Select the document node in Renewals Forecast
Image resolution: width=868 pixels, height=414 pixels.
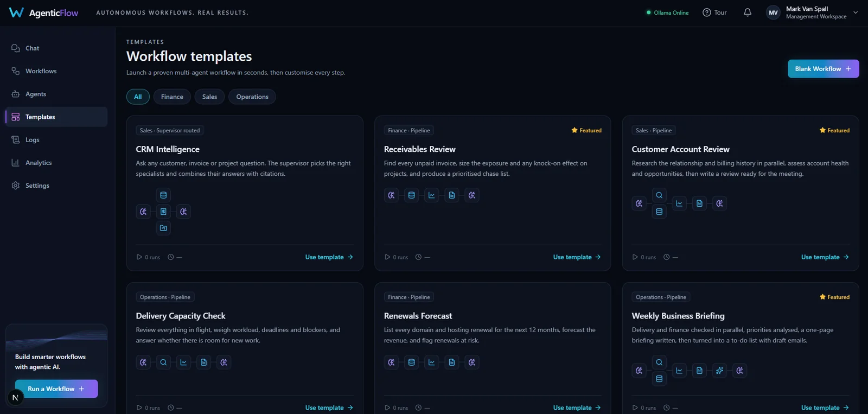pyautogui.click(x=452, y=362)
